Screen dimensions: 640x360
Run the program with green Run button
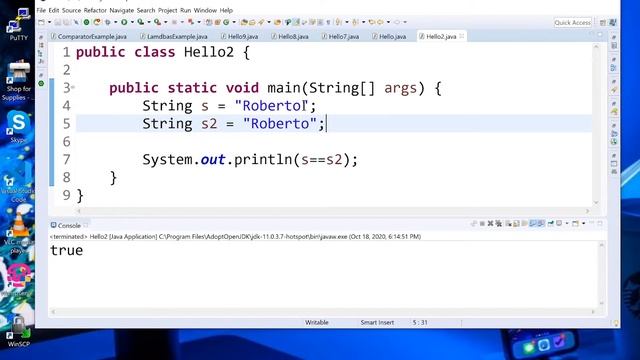124,22
